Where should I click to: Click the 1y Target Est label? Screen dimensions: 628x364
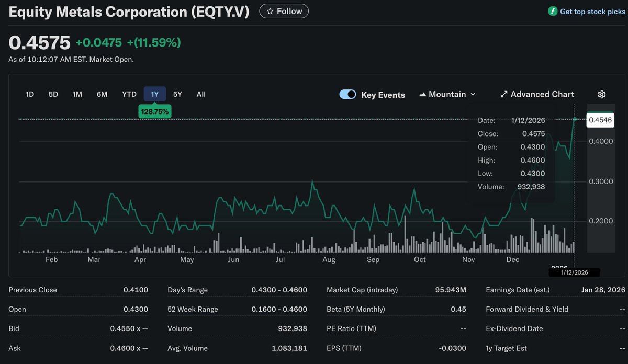coord(506,348)
